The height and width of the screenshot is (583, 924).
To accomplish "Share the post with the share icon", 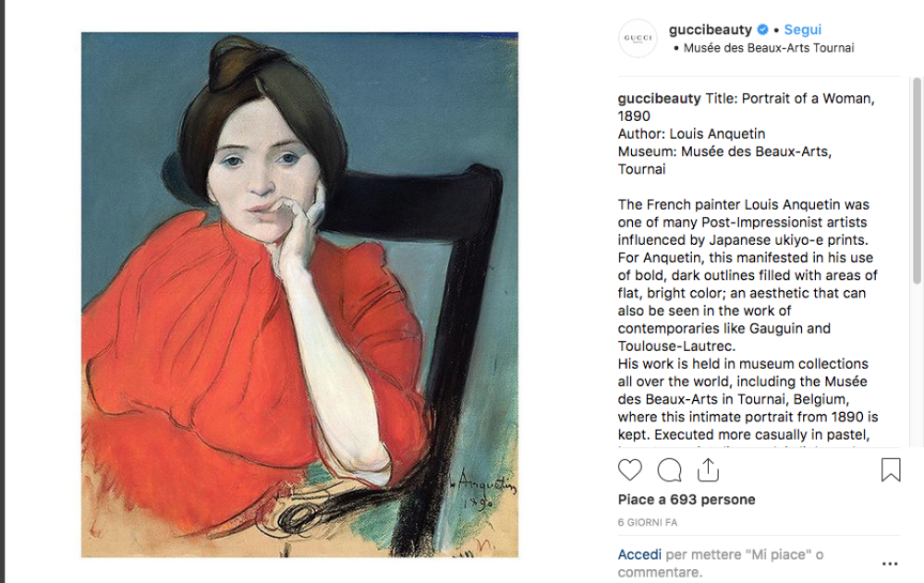I will (x=708, y=470).
